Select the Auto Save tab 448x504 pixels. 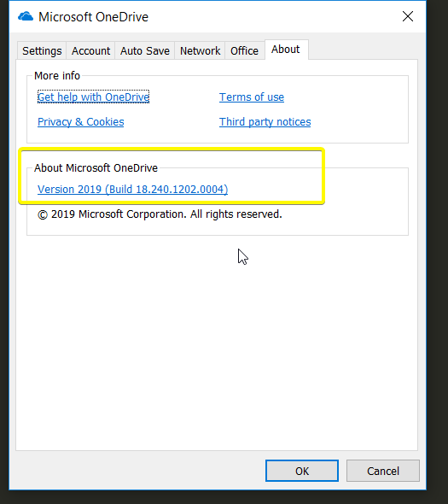(x=145, y=50)
